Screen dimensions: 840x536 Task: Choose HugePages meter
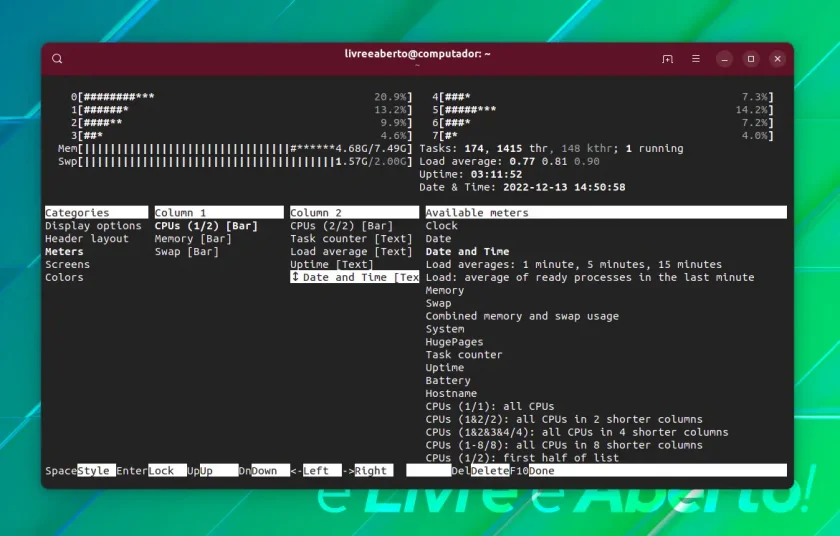point(454,342)
